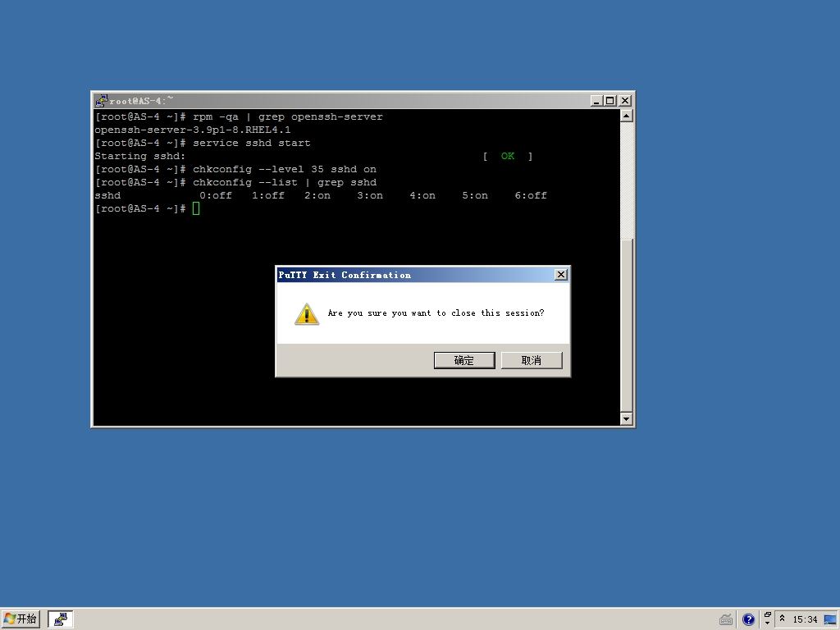Click the 'service sshd start' command line
840x630 pixels.
click(x=203, y=143)
